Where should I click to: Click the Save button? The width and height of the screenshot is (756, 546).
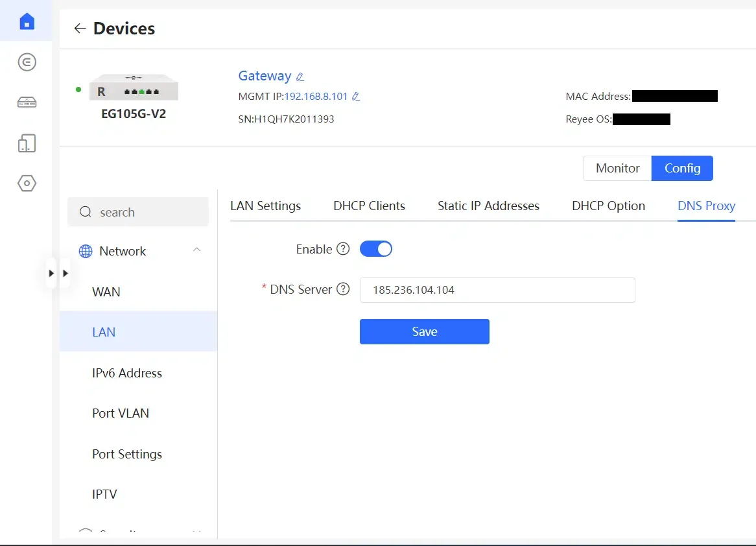click(x=424, y=331)
